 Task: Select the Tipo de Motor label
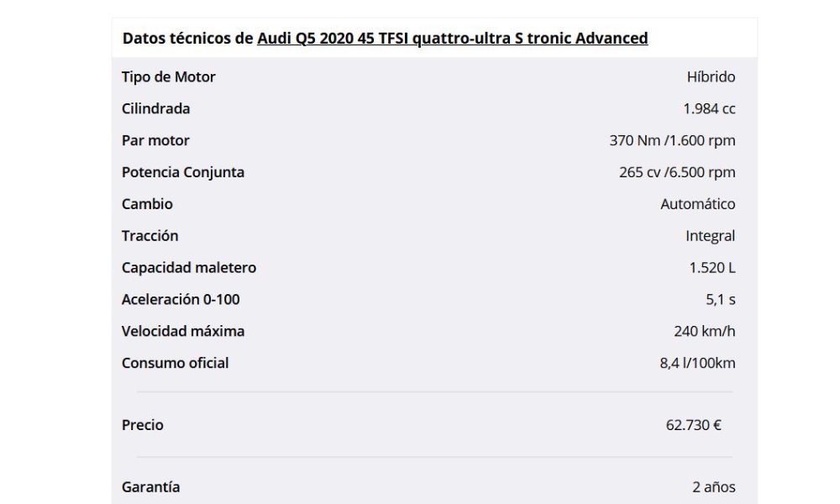point(168,77)
